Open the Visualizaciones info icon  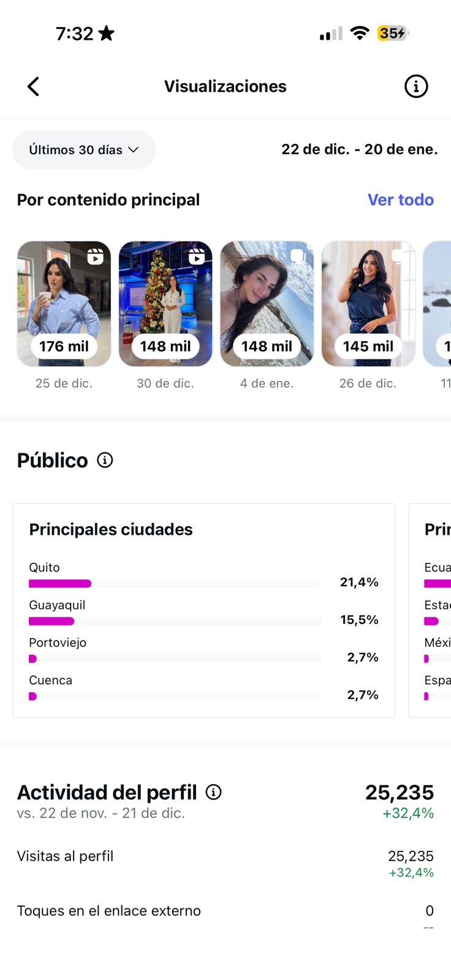click(416, 86)
